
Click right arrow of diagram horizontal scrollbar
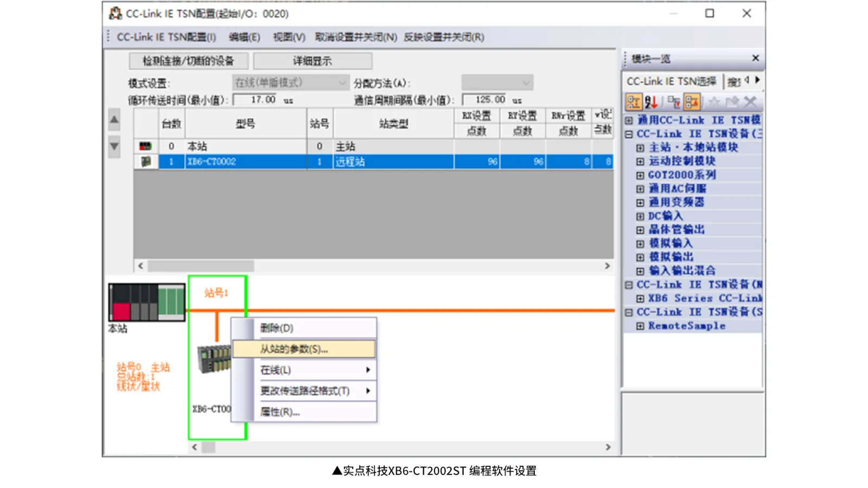tap(608, 447)
